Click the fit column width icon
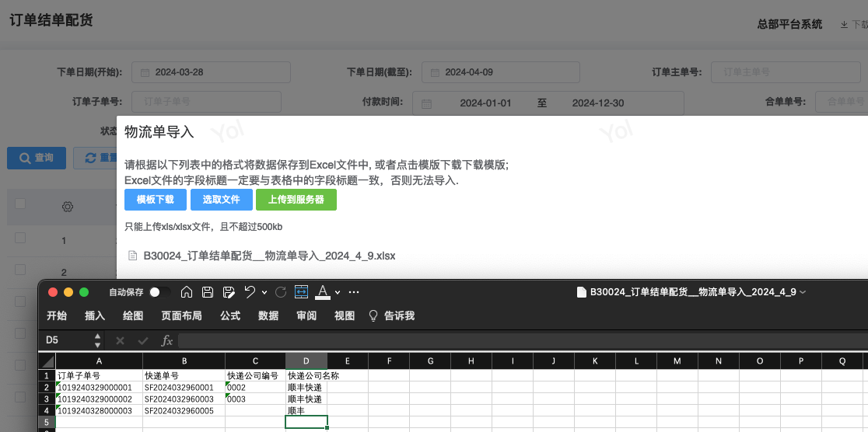 (x=302, y=292)
